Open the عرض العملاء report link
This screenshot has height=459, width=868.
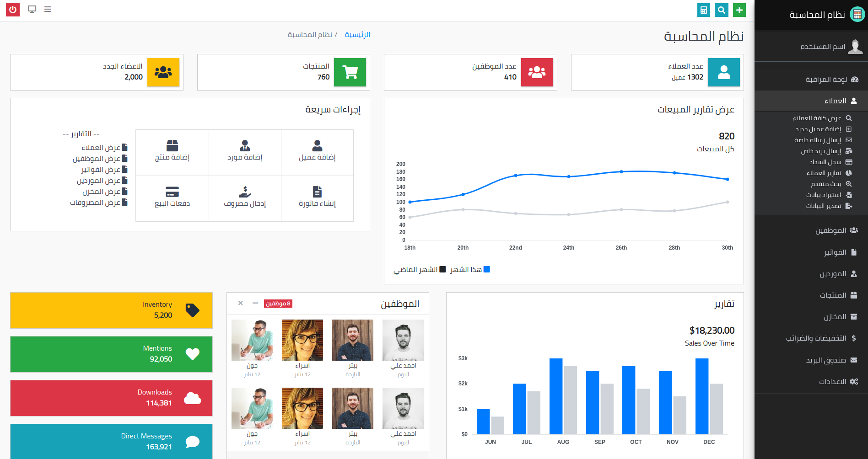pos(104,148)
